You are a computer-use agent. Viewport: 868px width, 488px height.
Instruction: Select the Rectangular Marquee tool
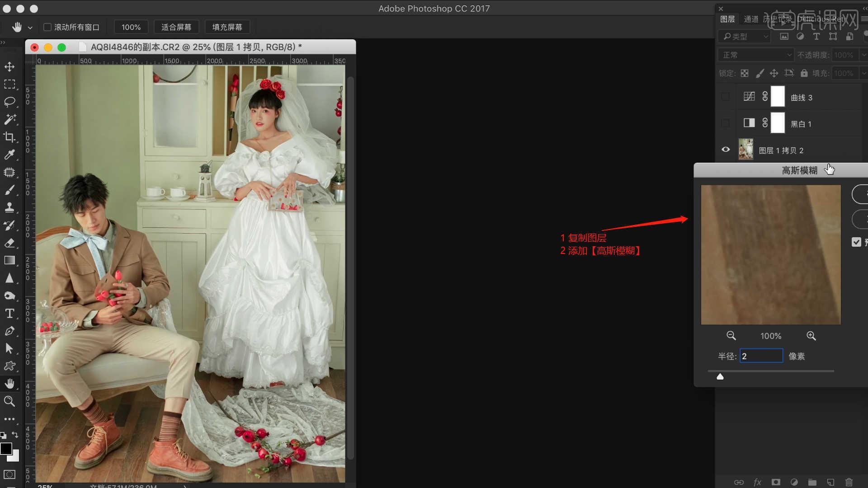coord(9,84)
